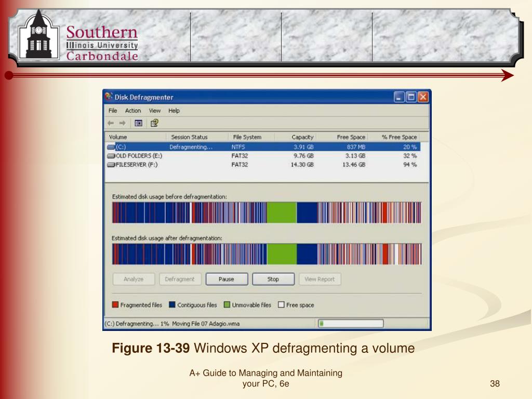The image size is (532, 399).
Task: Select the OLD FOLDERS (E:) volume name
Action: 139,156
